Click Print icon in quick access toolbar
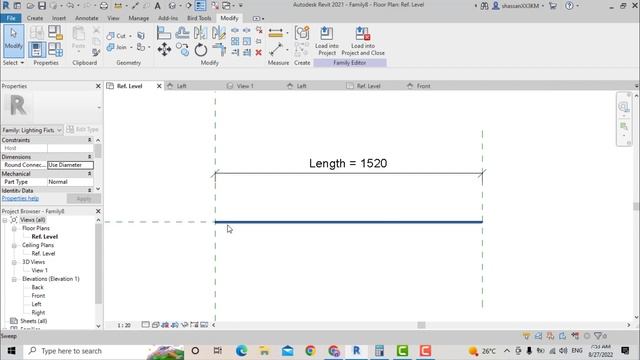The height and width of the screenshot is (360, 640). (104, 6)
